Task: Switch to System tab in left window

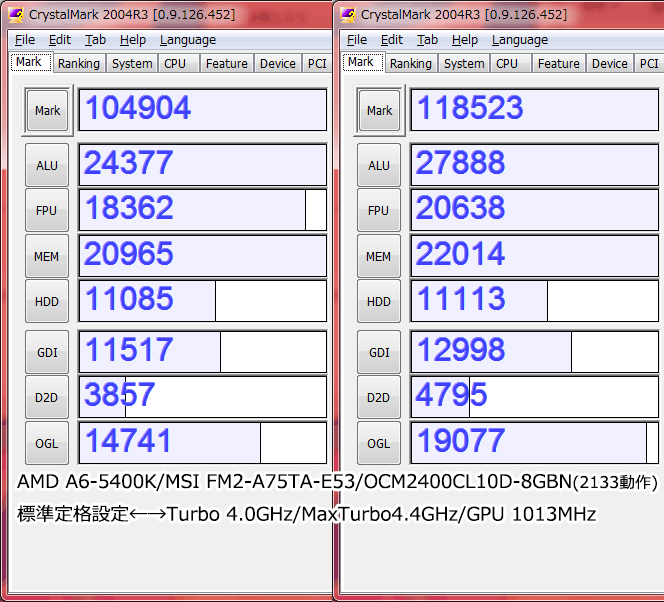Action: pyautogui.click(x=132, y=64)
